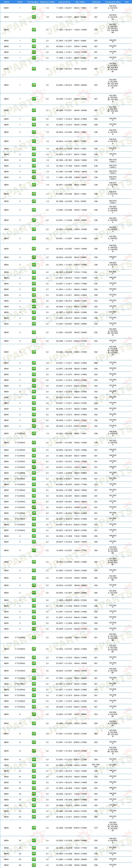Image resolution: width=132 pixels, height=868 pixels.
Task: Click the Moc silnika column header
Action: tap(80, 2)
